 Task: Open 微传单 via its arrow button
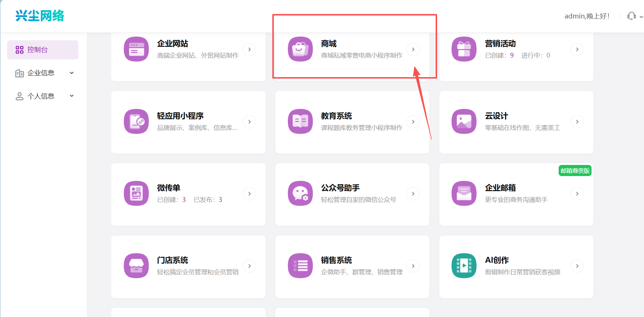pos(249,194)
